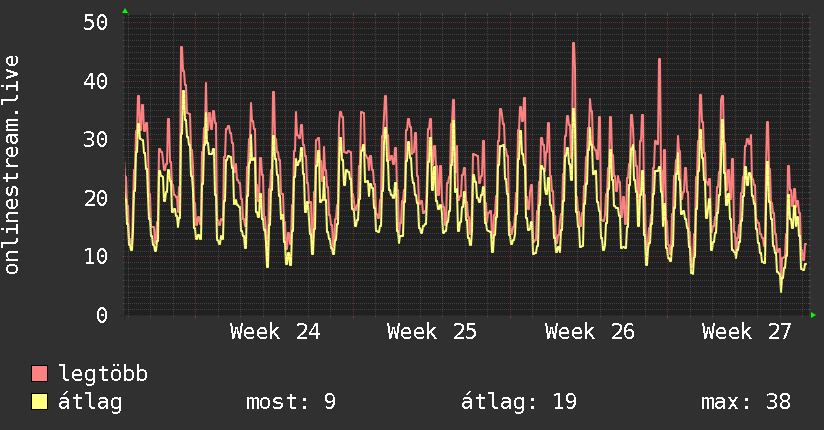Click the onlinestream.live vertical axis title

[x=11, y=165]
